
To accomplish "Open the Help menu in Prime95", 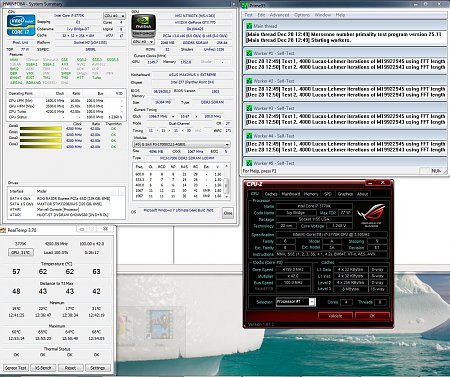I will click(340, 15).
